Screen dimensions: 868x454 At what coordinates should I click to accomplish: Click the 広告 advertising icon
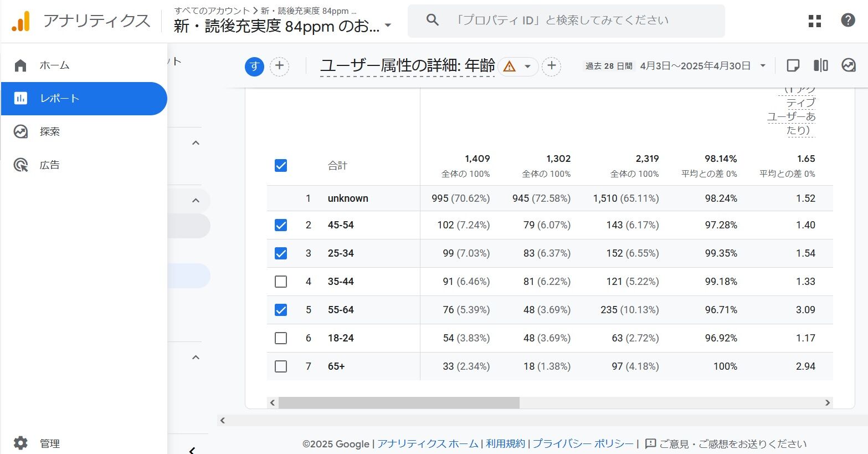pyautogui.click(x=20, y=165)
